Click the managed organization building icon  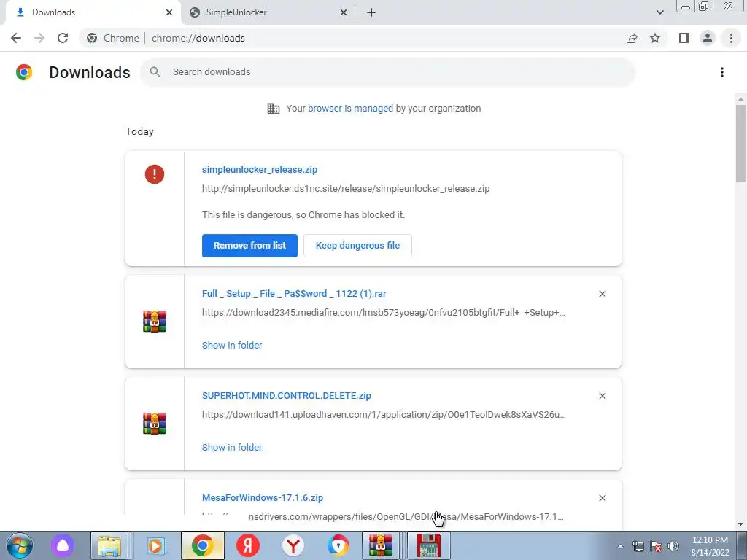(274, 109)
